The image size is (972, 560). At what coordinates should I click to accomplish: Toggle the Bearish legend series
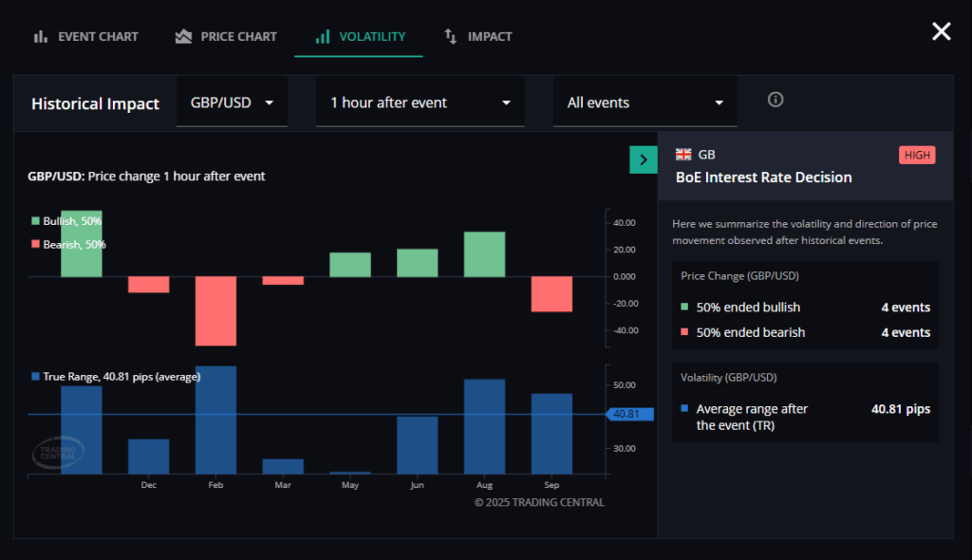tap(68, 245)
